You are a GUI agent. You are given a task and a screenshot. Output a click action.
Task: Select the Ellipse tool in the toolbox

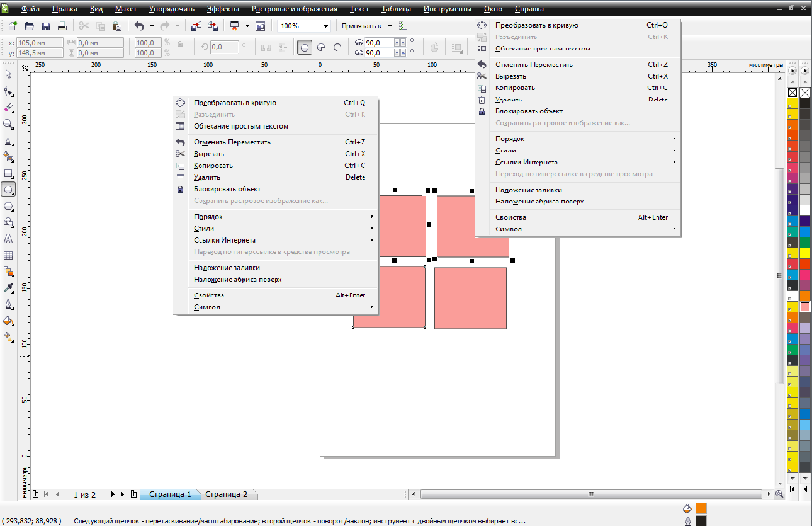coord(9,189)
